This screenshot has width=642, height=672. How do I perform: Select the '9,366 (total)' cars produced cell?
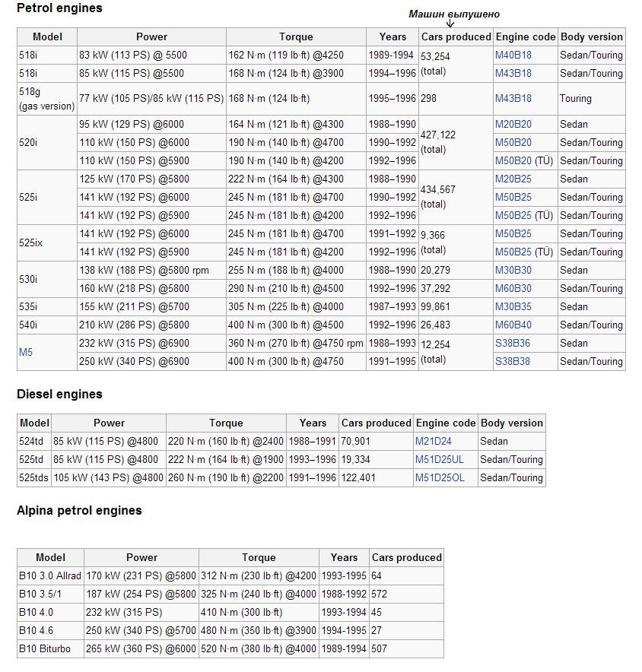tap(456, 243)
